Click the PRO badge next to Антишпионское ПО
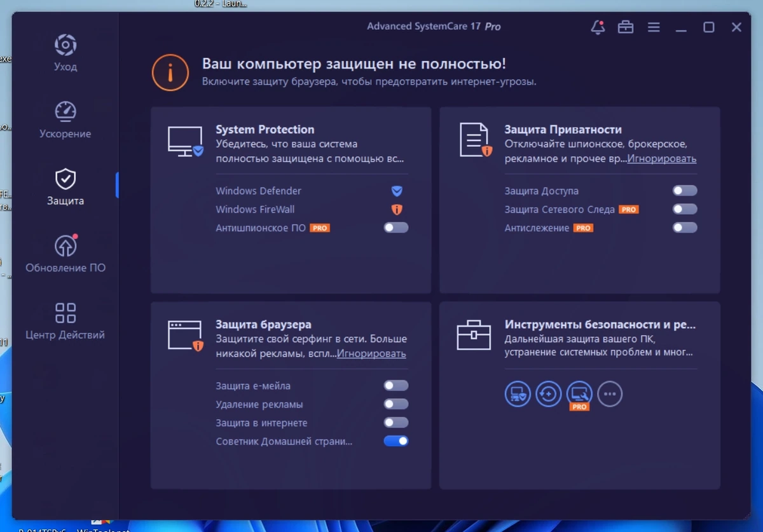 coord(320,228)
